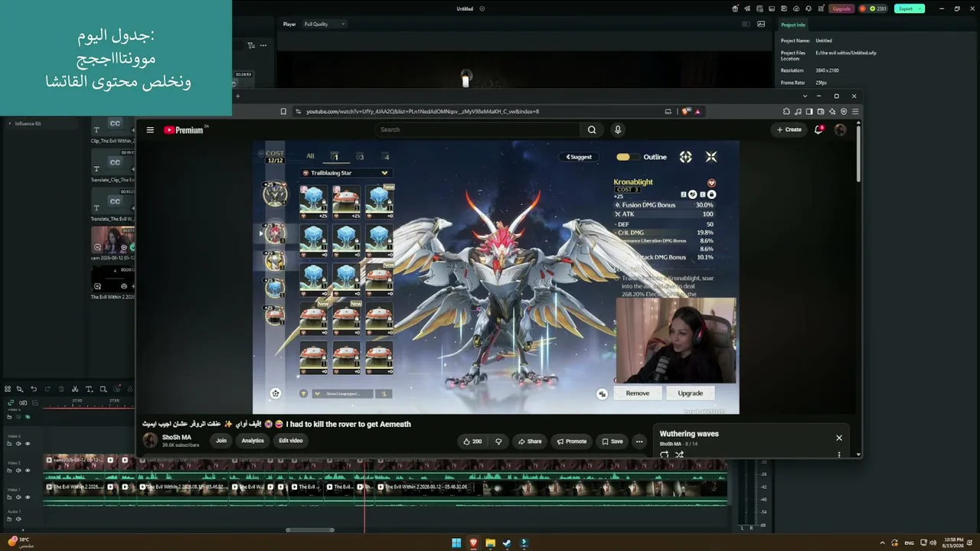Image resolution: width=980 pixels, height=551 pixels.
Task: Click the gift icon in Filmora title bar
Action: click(x=736, y=8)
